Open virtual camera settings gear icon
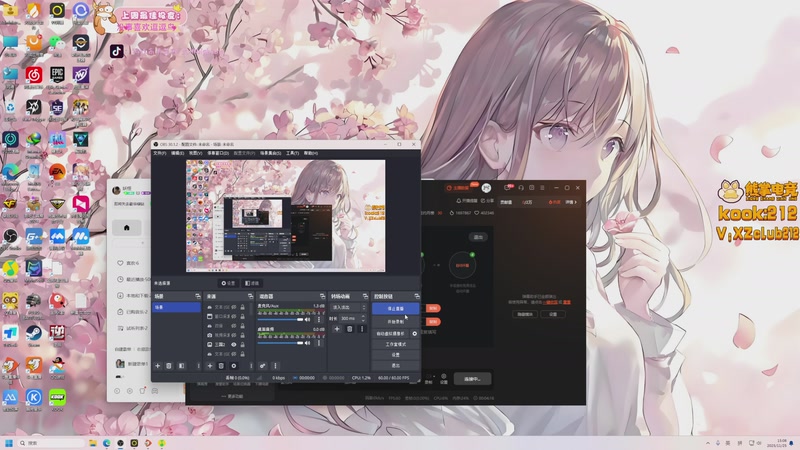Screen dimensions: 800x450 pyautogui.click(x=414, y=334)
